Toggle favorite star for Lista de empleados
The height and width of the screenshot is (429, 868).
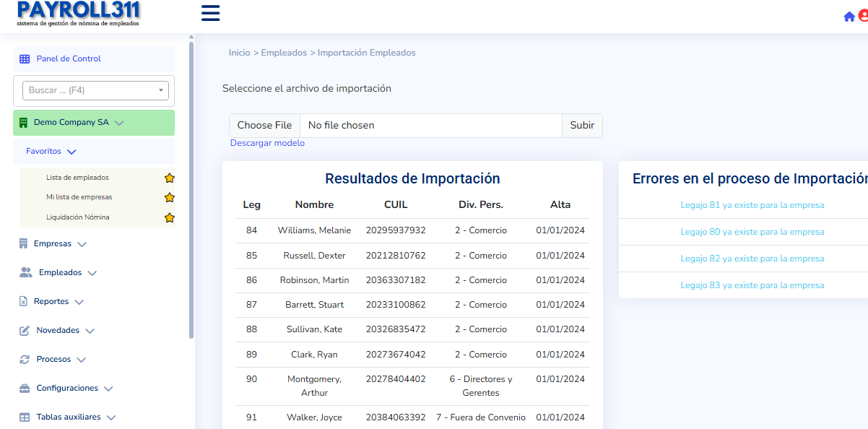click(x=170, y=178)
